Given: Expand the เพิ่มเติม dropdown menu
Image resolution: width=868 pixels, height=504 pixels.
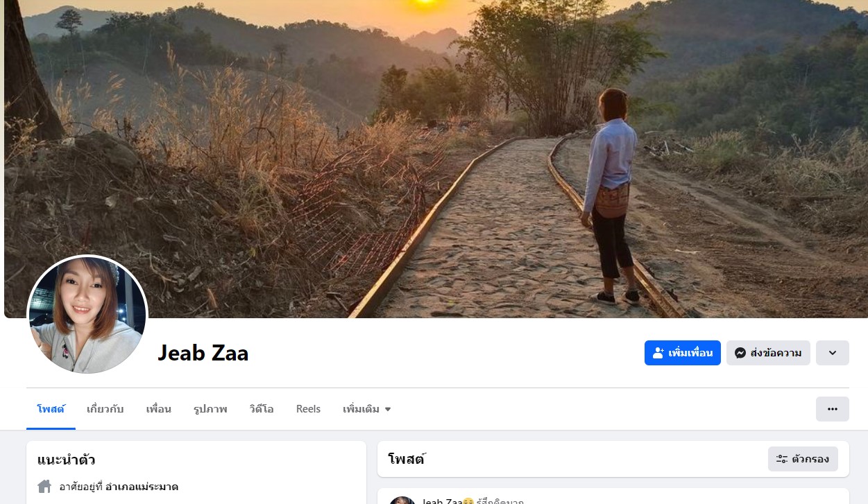Looking at the screenshot, I should 366,409.
